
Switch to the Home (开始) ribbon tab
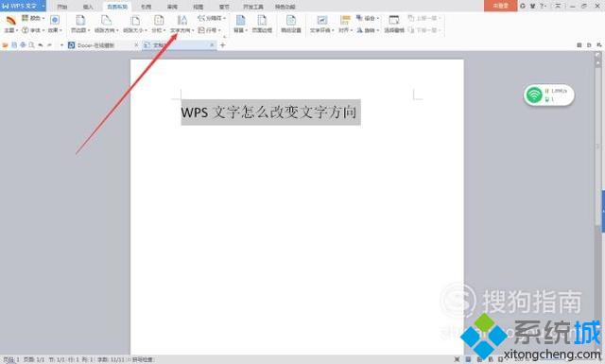pos(62,7)
